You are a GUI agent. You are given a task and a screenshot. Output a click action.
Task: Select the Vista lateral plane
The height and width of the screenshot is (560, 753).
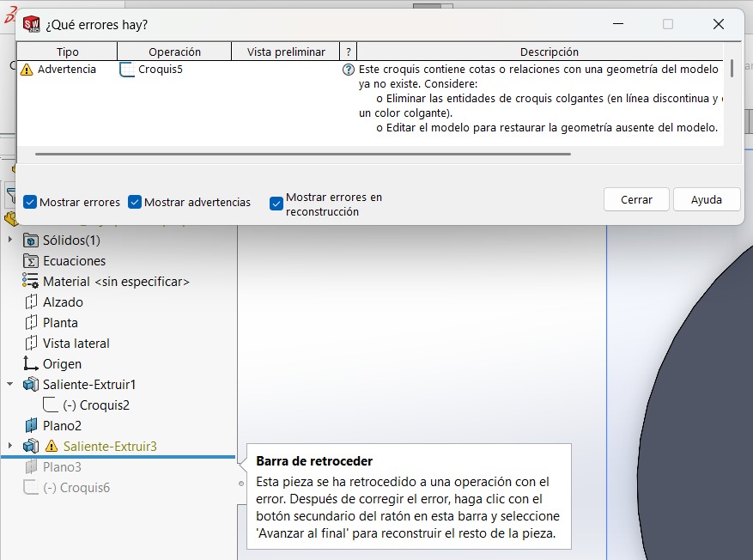pyautogui.click(x=76, y=344)
